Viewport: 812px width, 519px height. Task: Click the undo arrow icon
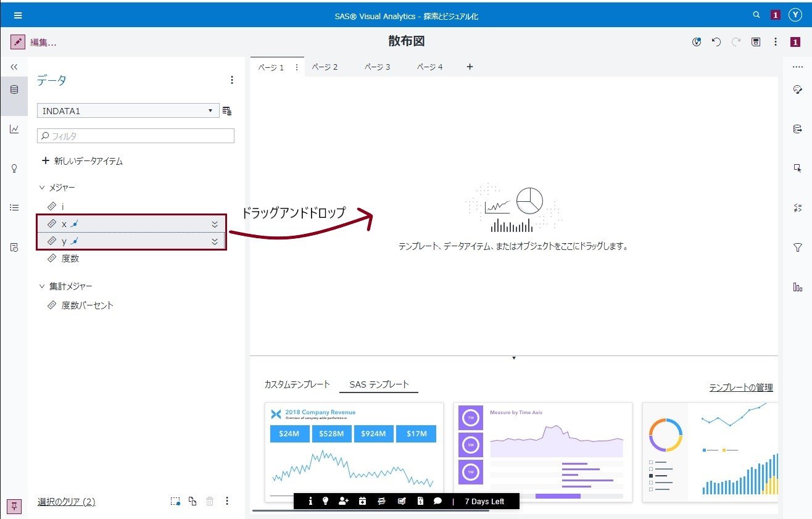[716, 42]
